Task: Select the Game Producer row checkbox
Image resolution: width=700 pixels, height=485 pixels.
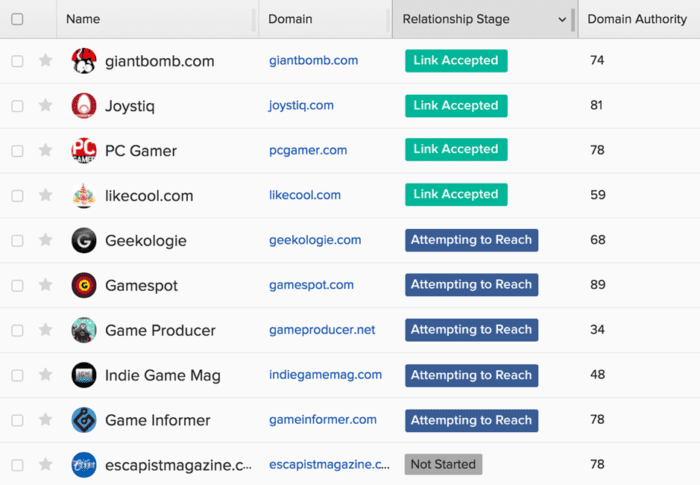Action: 17,330
